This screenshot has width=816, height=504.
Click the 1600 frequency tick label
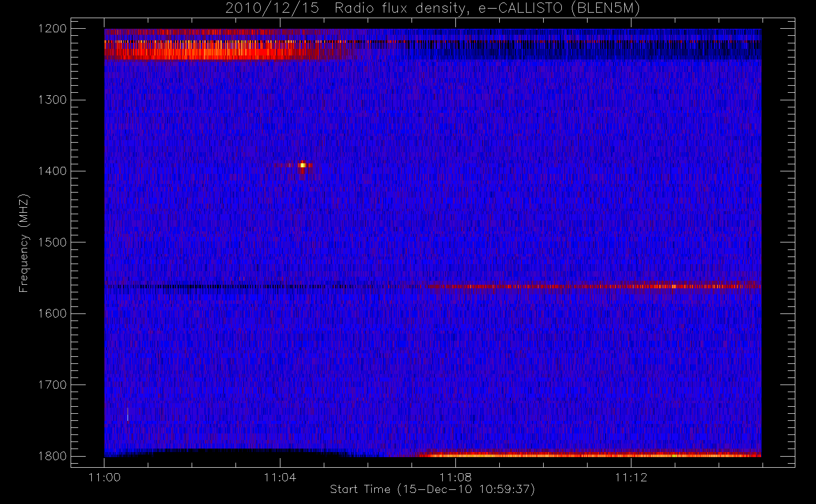(x=52, y=313)
